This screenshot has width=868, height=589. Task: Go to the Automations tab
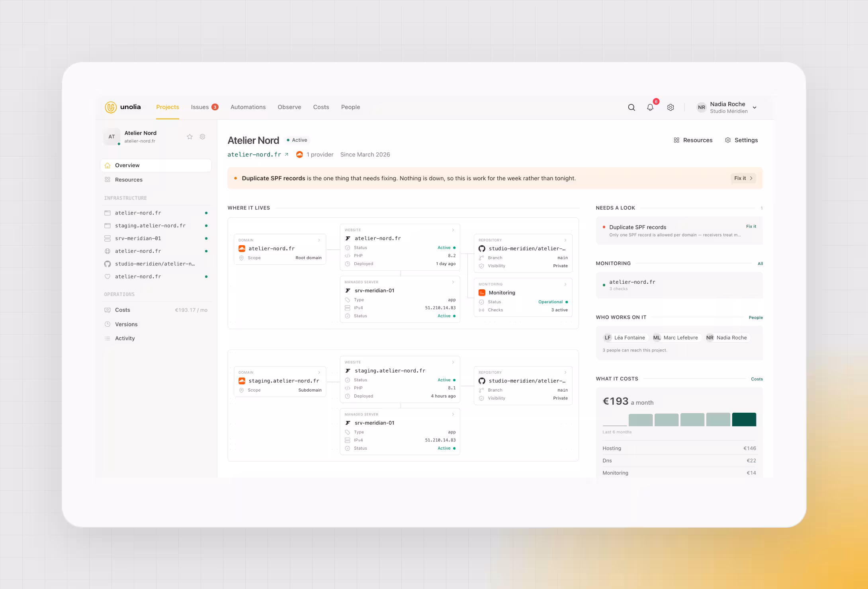(248, 107)
